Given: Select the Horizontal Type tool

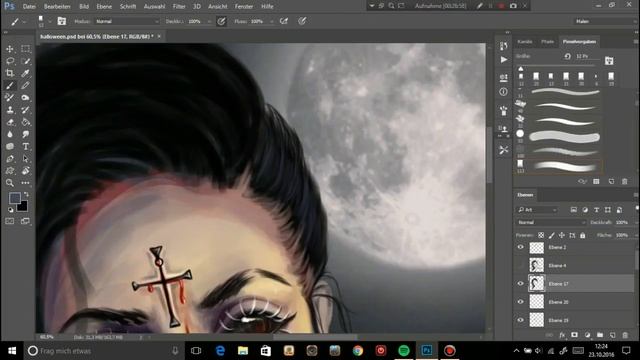Looking at the screenshot, I should point(25,147).
